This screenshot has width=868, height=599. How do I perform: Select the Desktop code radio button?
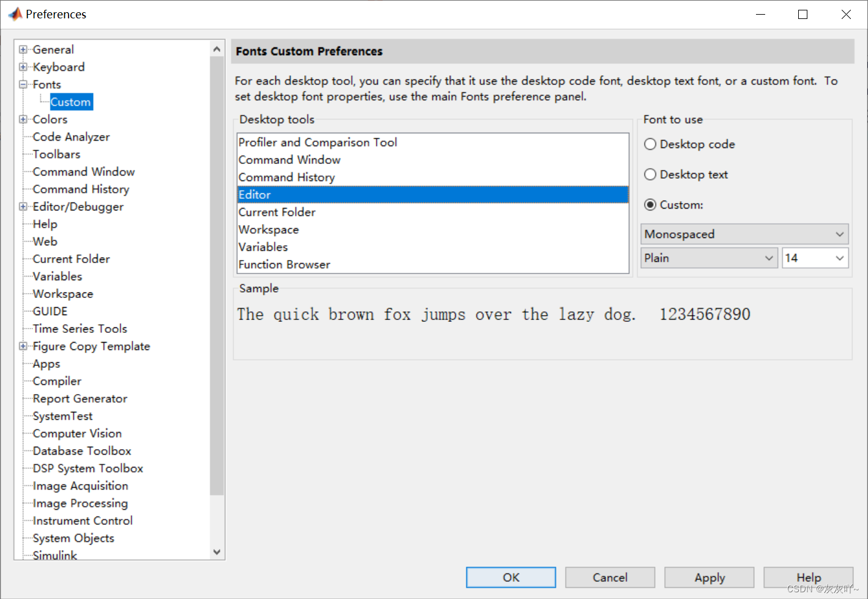point(650,144)
